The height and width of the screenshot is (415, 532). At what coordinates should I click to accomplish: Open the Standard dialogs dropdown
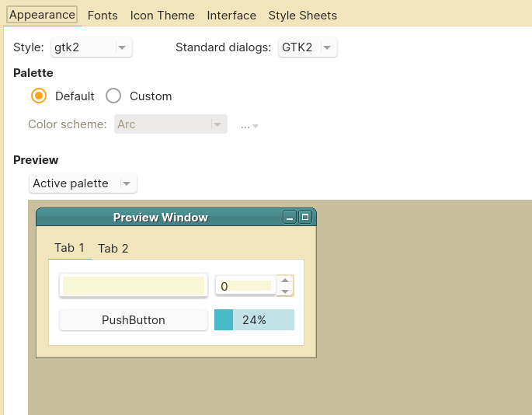[x=308, y=47]
